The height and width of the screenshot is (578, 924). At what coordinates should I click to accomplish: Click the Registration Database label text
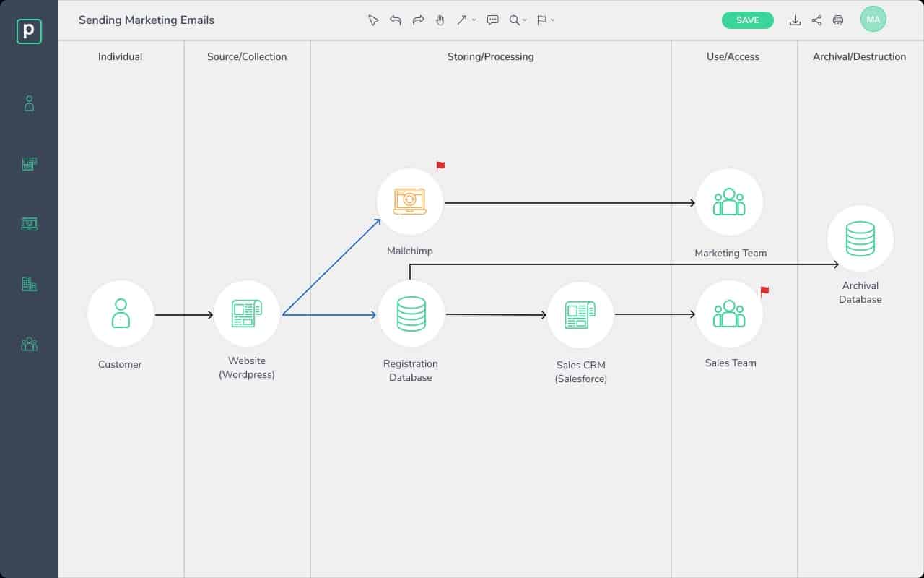411,371
